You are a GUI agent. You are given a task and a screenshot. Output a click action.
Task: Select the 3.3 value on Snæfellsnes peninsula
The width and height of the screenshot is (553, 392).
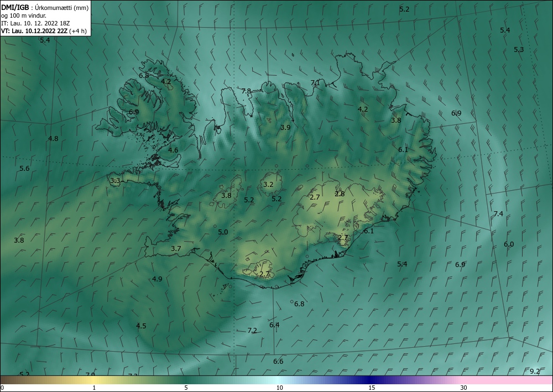tap(115, 181)
